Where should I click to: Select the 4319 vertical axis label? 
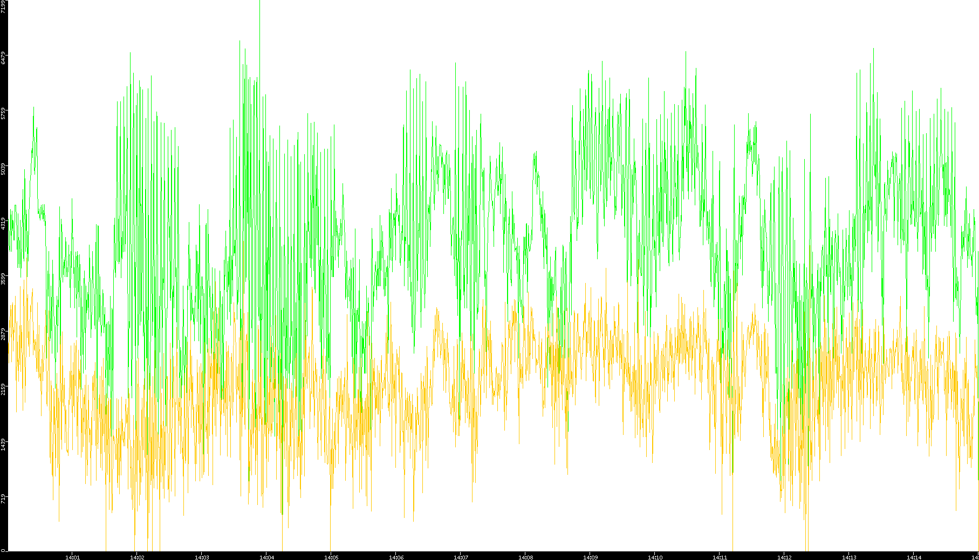click(3, 224)
